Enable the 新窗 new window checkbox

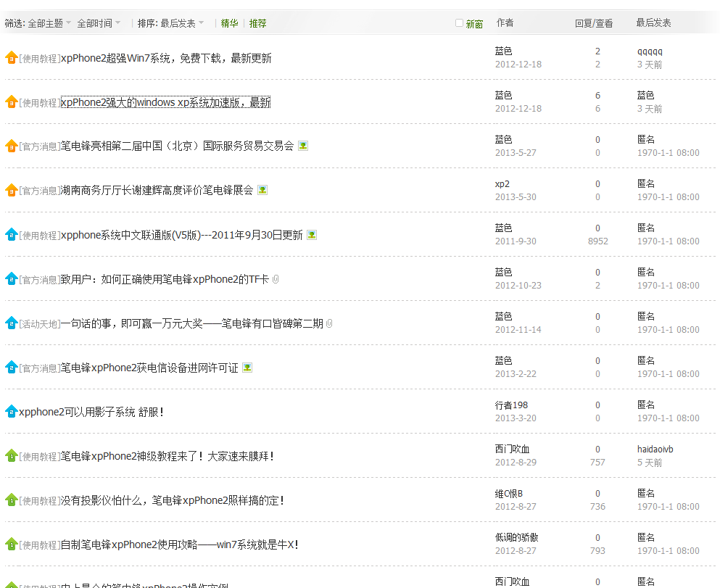click(x=459, y=23)
